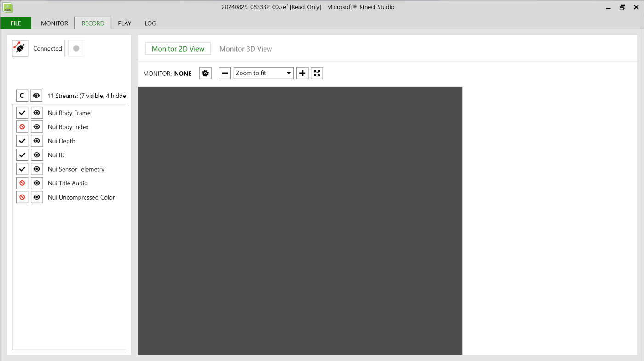The height and width of the screenshot is (361, 644).
Task: Click the MONITOR: NONE label
Action: coord(167,74)
